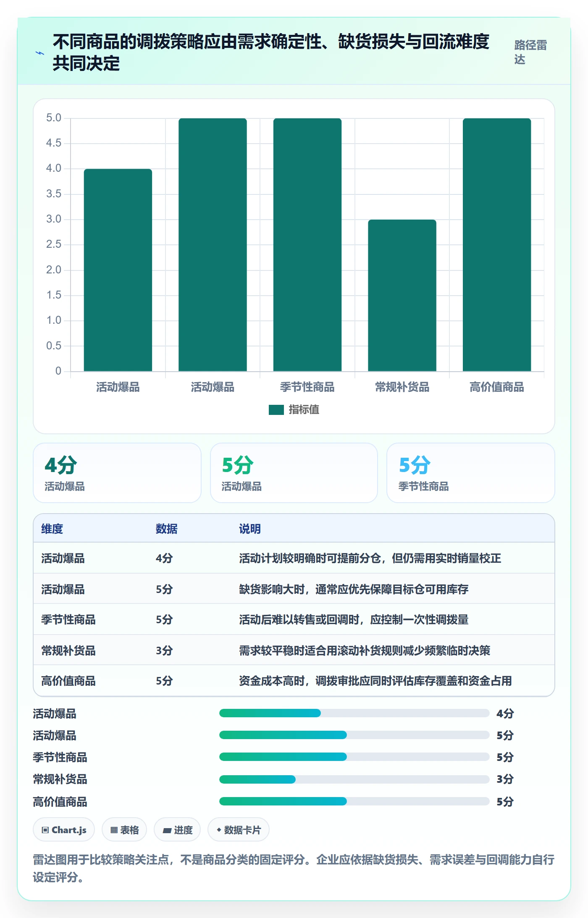Click the chart title heading text
This screenshot has height=918, width=588.
click(271, 52)
